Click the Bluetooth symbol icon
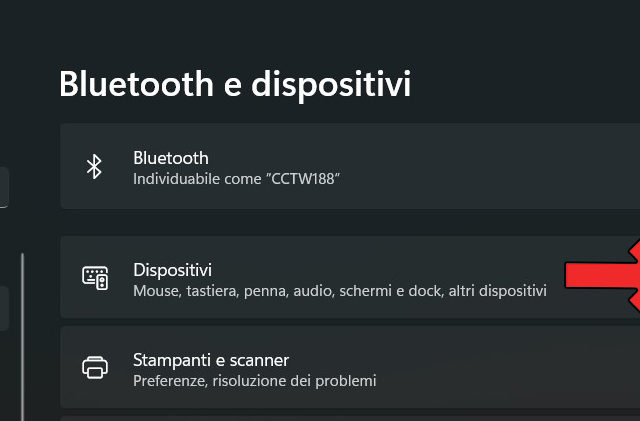This screenshot has width=640, height=421. (95, 167)
